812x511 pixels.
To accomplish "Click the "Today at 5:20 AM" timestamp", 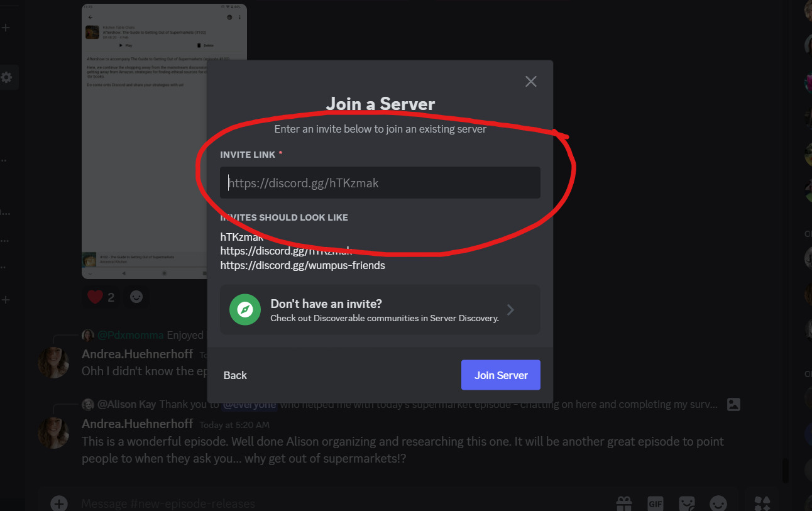I will pos(234,425).
